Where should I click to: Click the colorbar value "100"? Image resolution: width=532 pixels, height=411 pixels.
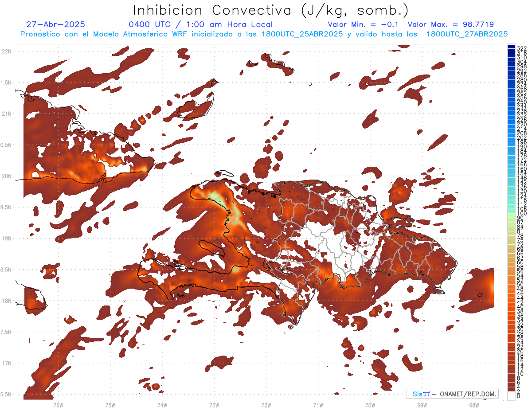pyautogui.click(x=522, y=214)
